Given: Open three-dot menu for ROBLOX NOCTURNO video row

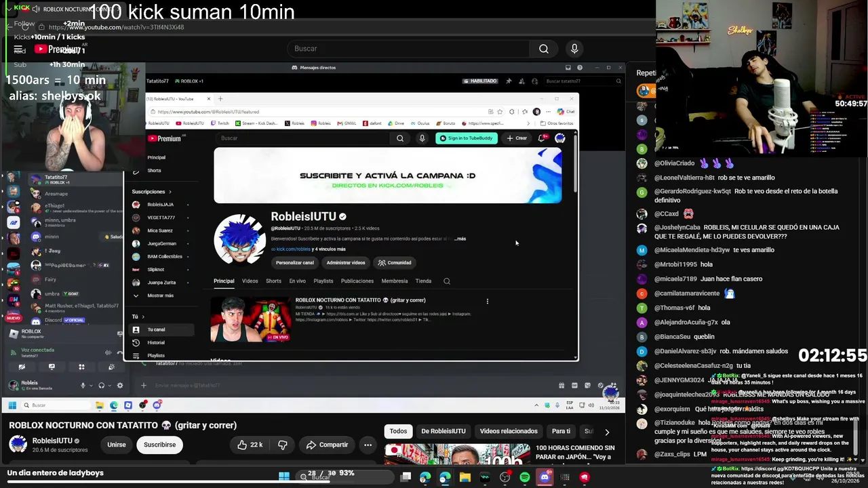Looking at the screenshot, I should [x=487, y=301].
